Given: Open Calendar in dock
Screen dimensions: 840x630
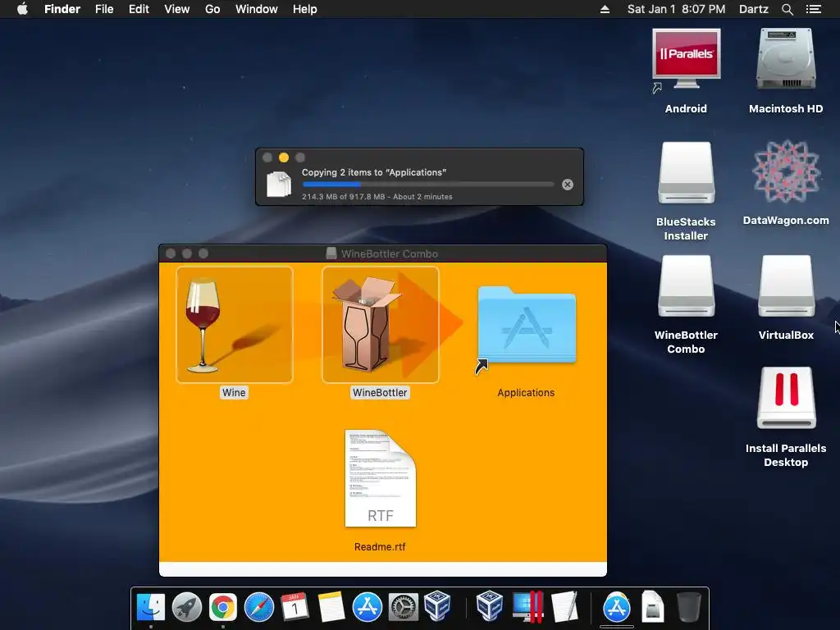Looking at the screenshot, I should (294, 606).
